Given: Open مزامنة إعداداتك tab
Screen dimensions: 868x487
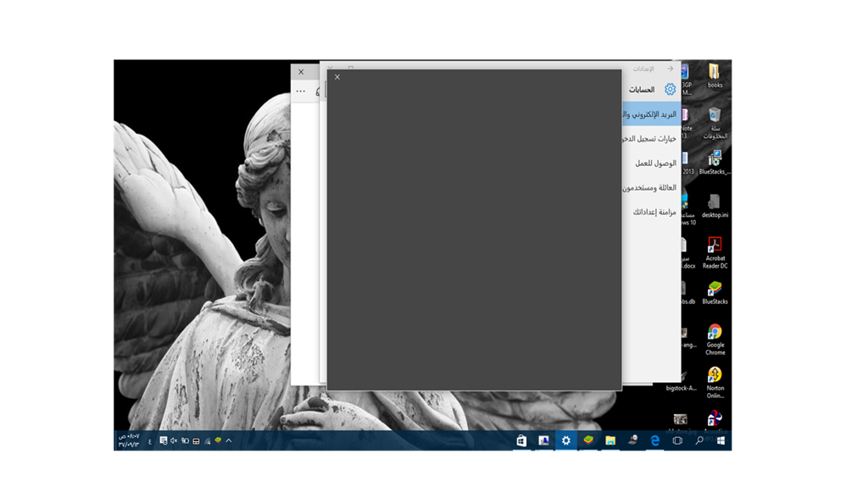Looking at the screenshot, I should click(651, 212).
